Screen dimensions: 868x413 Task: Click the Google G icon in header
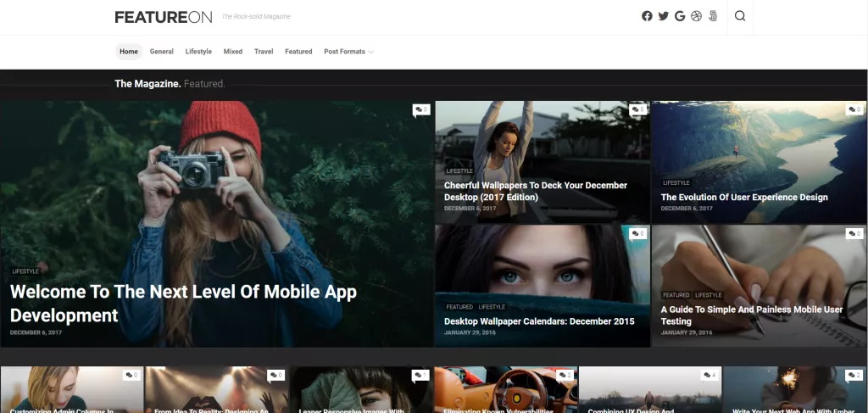click(x=680, y=16)
